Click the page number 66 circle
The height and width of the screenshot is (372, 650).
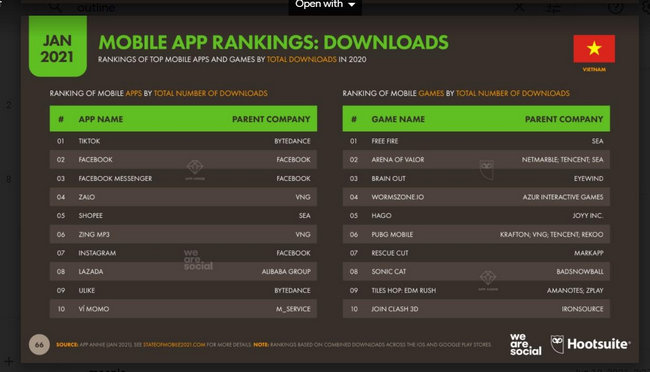(39, 345)
